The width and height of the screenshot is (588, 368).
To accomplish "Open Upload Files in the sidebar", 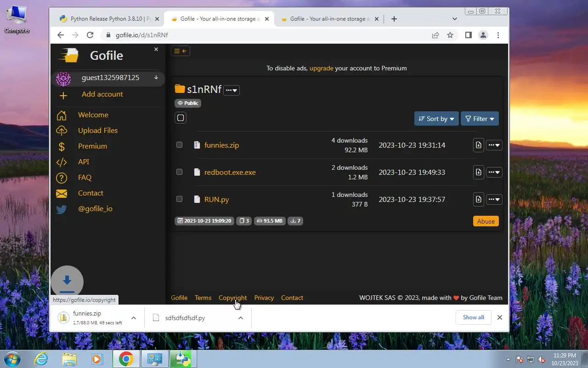I will pyautogui.click(x=98, y=131).
